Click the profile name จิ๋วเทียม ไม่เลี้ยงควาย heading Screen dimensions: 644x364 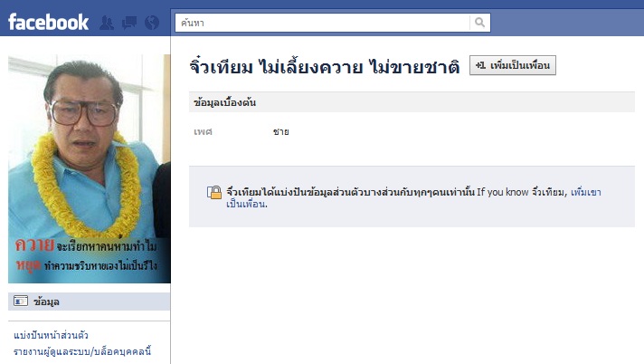(x=325, y=66)
